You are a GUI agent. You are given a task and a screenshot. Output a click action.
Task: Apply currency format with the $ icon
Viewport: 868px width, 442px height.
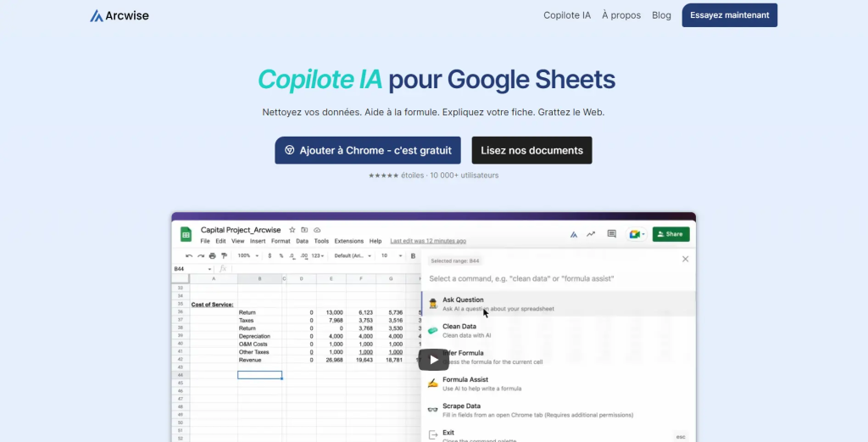pyautogui.click(x=270, y=256)
